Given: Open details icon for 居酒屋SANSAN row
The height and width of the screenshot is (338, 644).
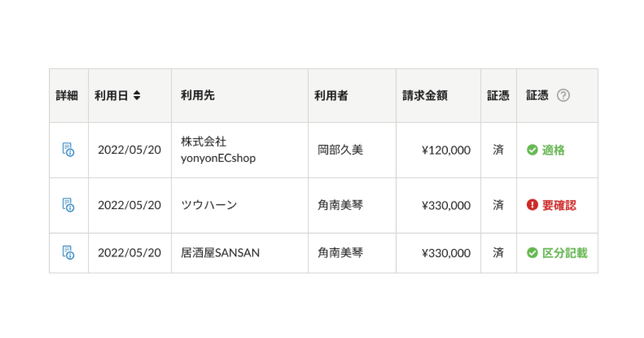Looking at the screenshot, I should tap(68, 253).
